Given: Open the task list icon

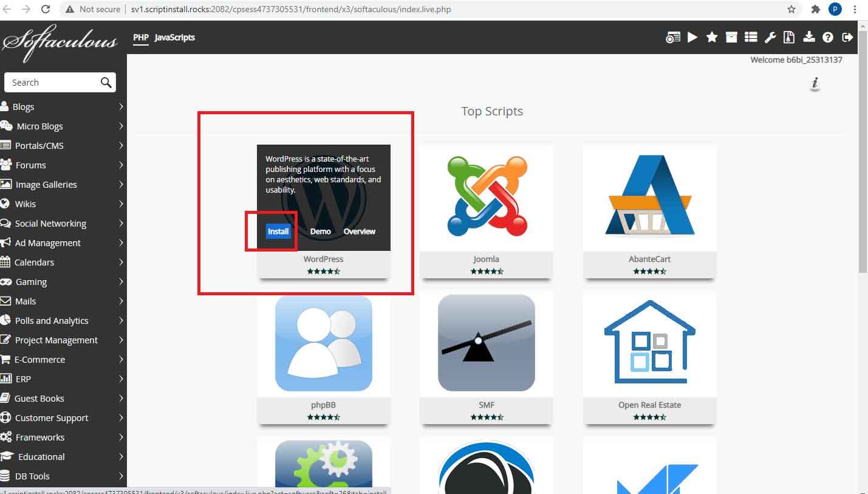Looking at the screenshot, I should pos(751,37).
